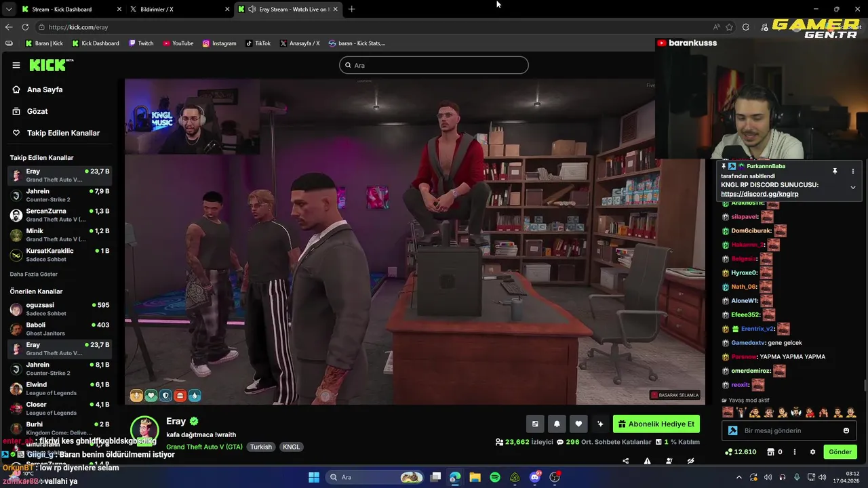
Task: Open the TikTok bookmark
Action: tap(258, 43)
